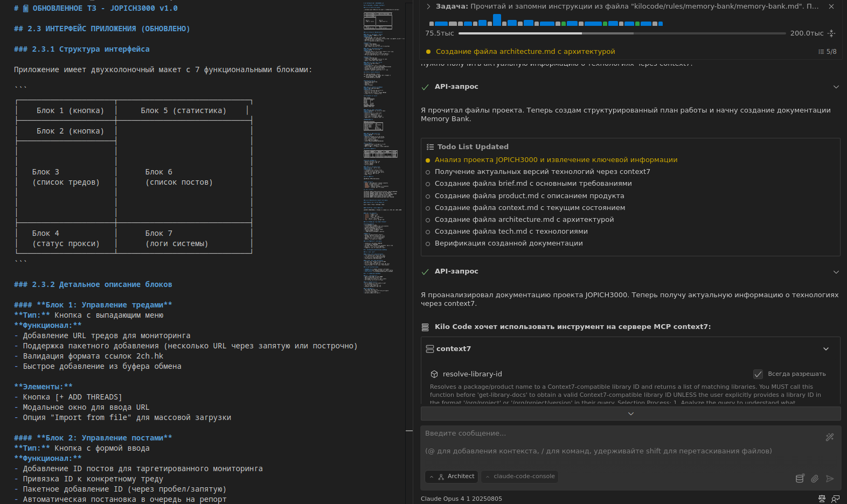Click the send message arrow icon
The width and height of the screenshot is (847, 504).
(830, 479)
